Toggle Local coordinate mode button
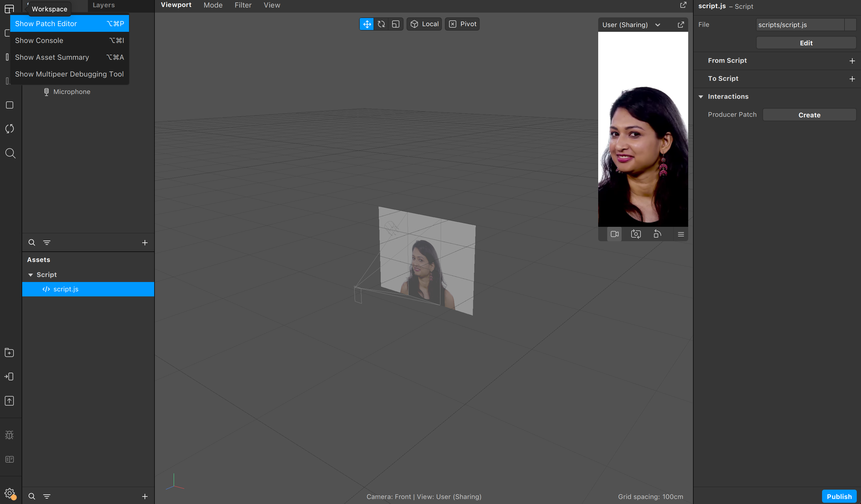This screenshot has width=861, height=504. (424, 24)
